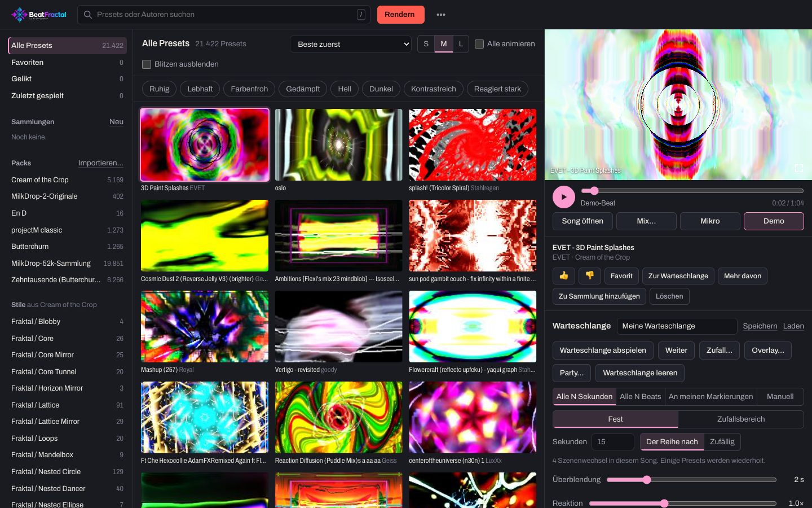Viewport: 812px width, 508px height.
Task: Focus the preset search field
Action: click(224, 15)
